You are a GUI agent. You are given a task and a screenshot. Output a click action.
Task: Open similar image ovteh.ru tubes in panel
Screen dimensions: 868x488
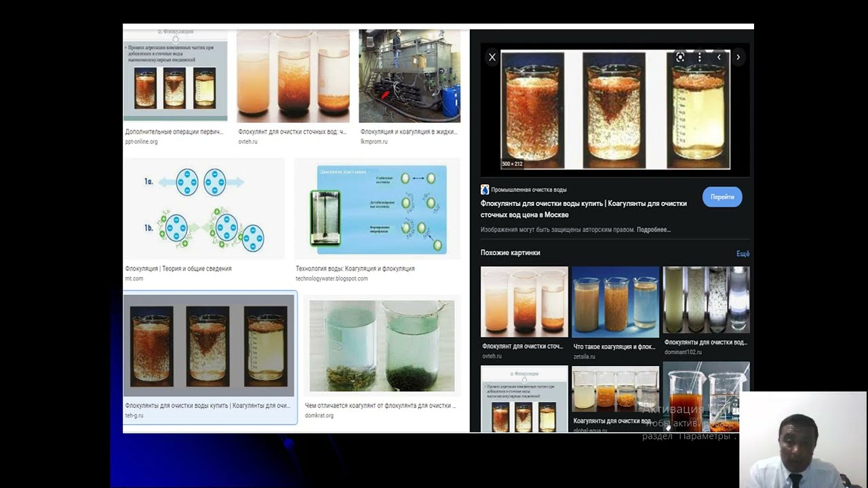tap(524, 302)
